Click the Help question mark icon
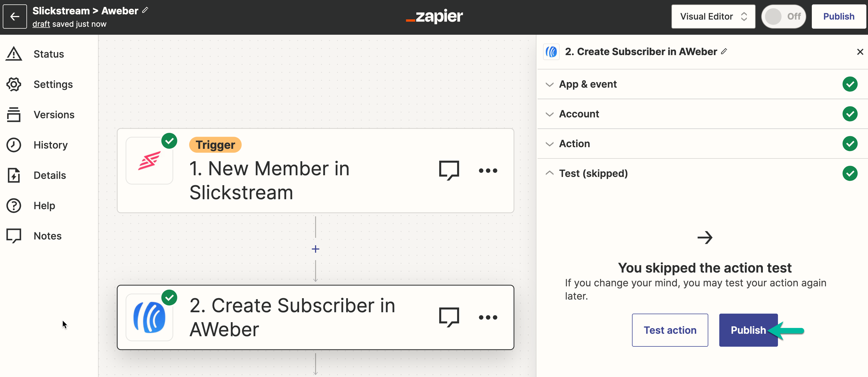868x377 pixels. (14, 206)
